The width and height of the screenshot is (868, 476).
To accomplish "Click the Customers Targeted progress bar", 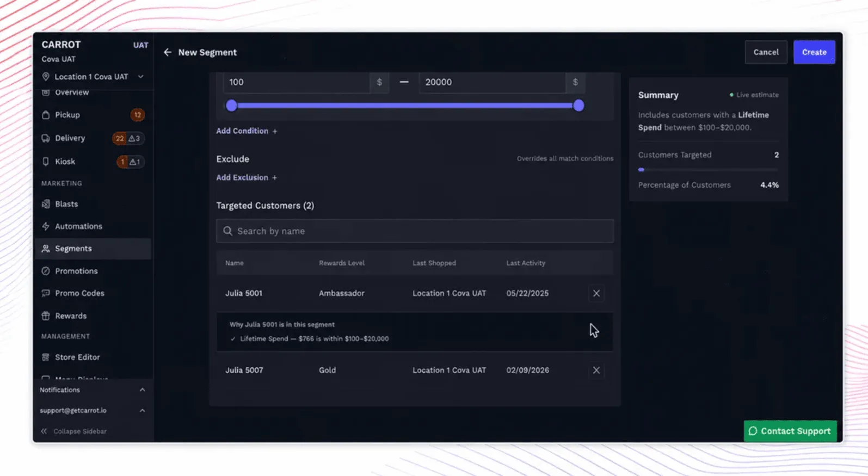I will (709, 170).
